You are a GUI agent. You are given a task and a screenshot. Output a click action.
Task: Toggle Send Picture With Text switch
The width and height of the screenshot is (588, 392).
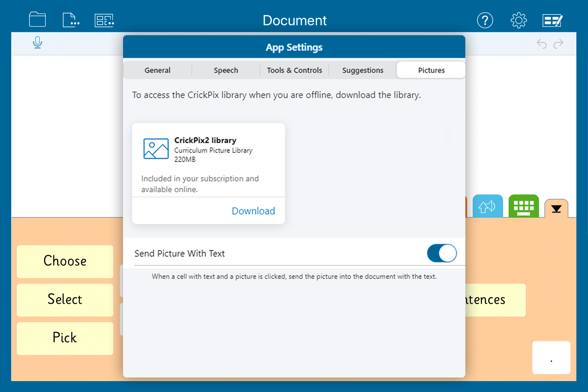[442, 253]
